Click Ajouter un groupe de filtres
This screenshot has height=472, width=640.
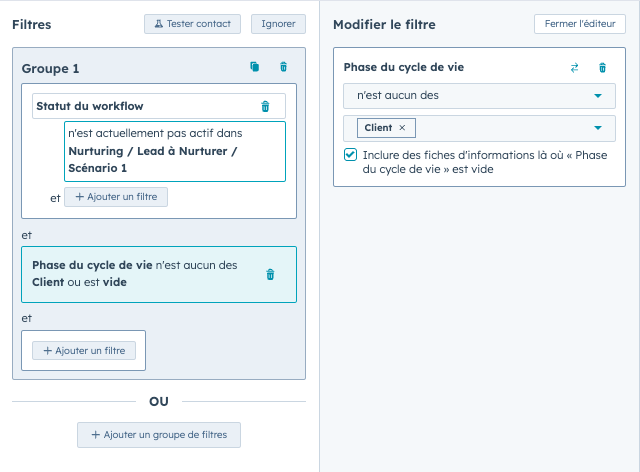click(159, 435)
